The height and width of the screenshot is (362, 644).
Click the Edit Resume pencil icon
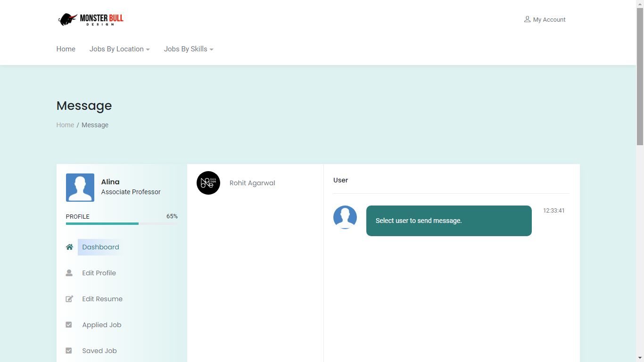[69, 299]
